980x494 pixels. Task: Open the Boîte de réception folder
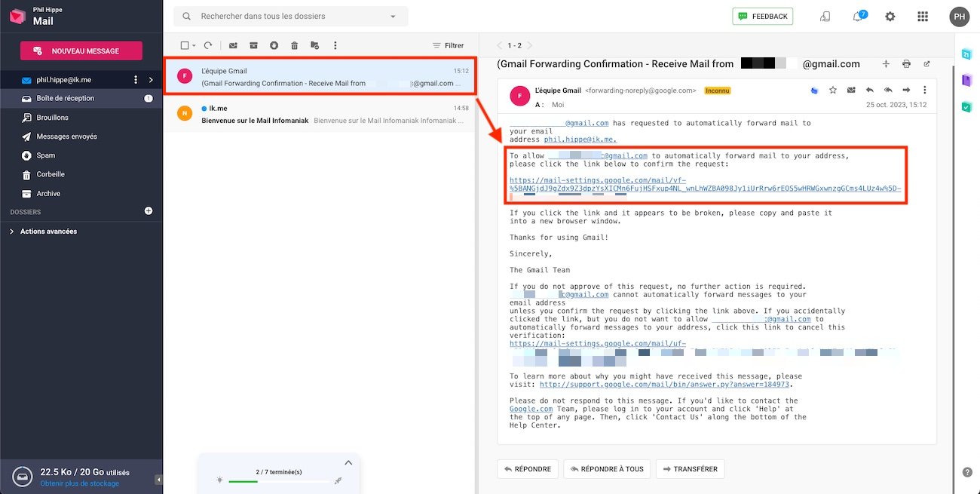81,98
